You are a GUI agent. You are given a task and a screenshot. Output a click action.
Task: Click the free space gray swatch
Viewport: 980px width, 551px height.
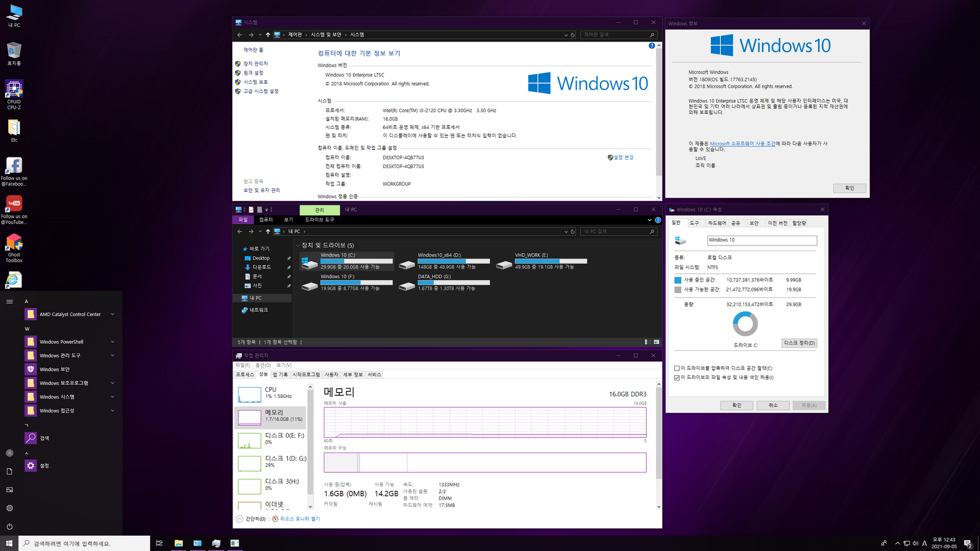[678, 290]
